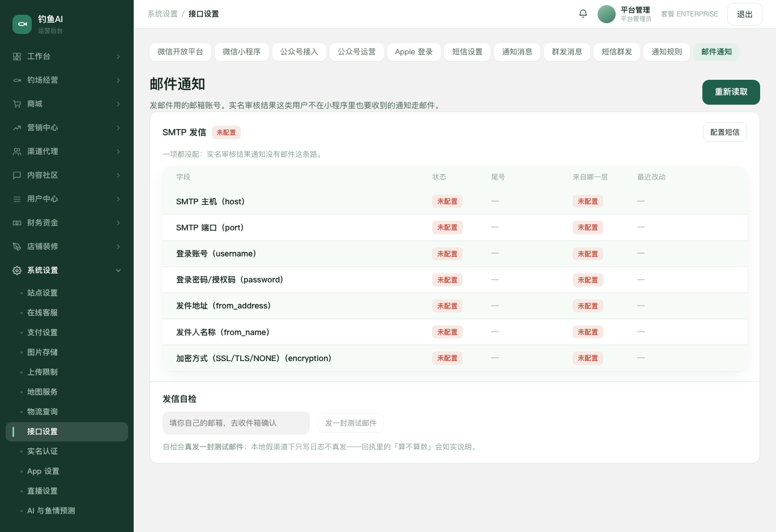Click the 财务资金 banknote icon
This screenshot has width=776, height=532.
tap(17, 223)
